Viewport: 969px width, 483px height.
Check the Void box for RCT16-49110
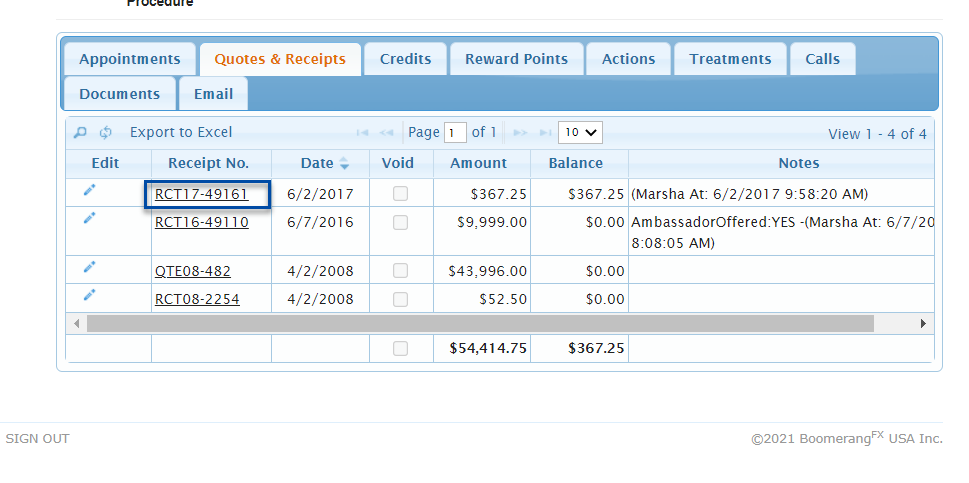[x=400, y=223]
